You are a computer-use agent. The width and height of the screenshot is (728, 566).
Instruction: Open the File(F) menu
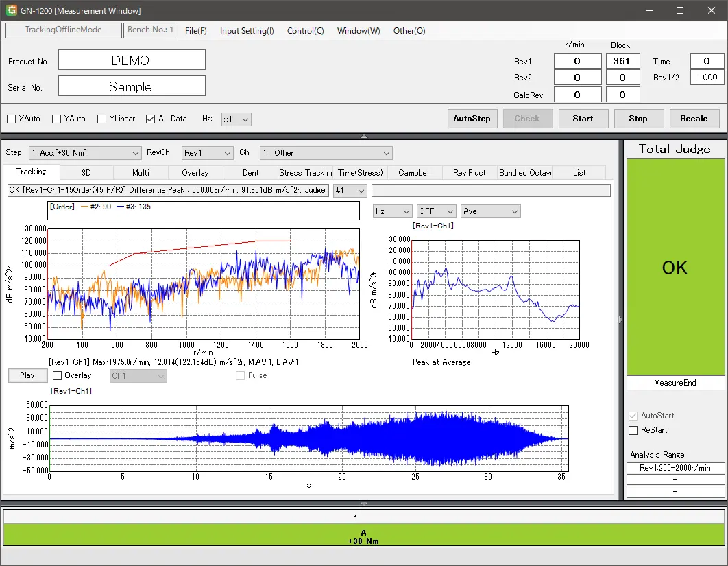point(196,31)
